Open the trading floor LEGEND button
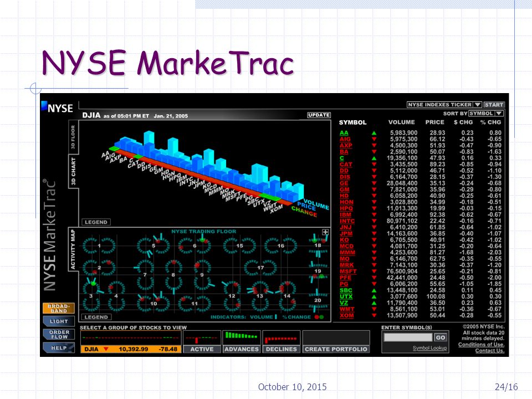 click(x=96, y=317)
